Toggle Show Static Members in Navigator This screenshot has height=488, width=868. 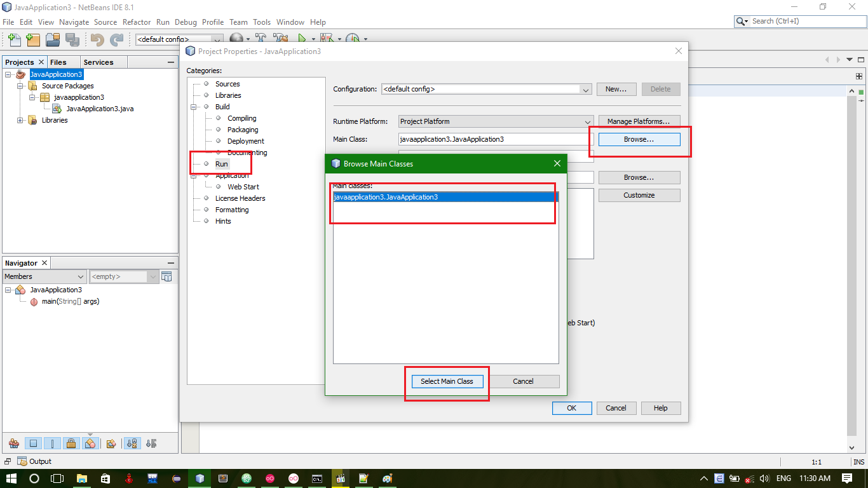(x=52, y=444)
